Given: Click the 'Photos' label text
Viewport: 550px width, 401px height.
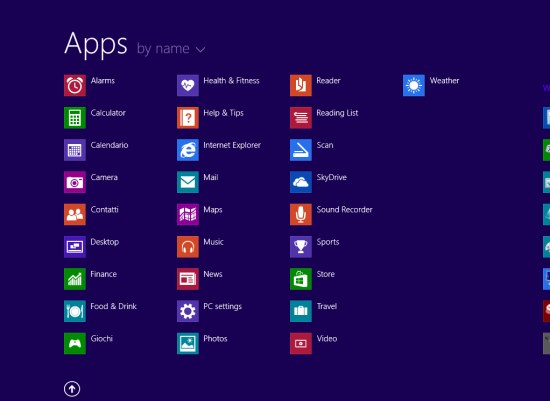Looking at the screenshot, I should click(x=215, y=339).
